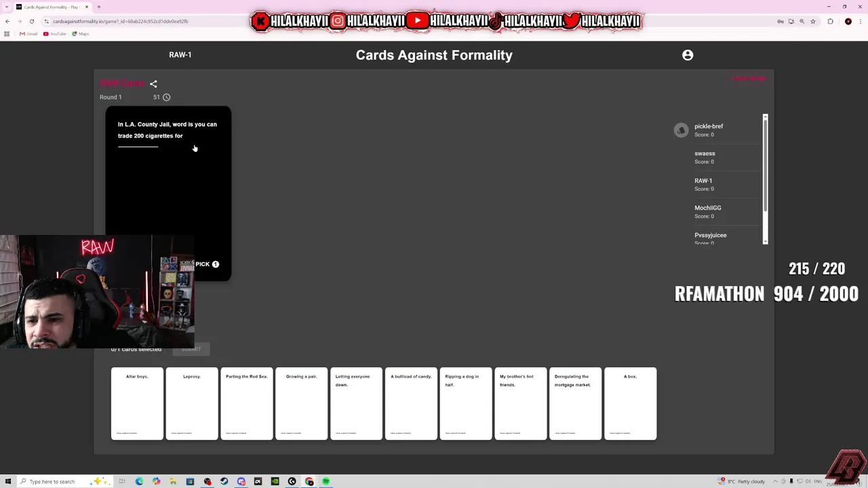Click the 'Round 1' label

pyautogui.click(x=111, y=97)
